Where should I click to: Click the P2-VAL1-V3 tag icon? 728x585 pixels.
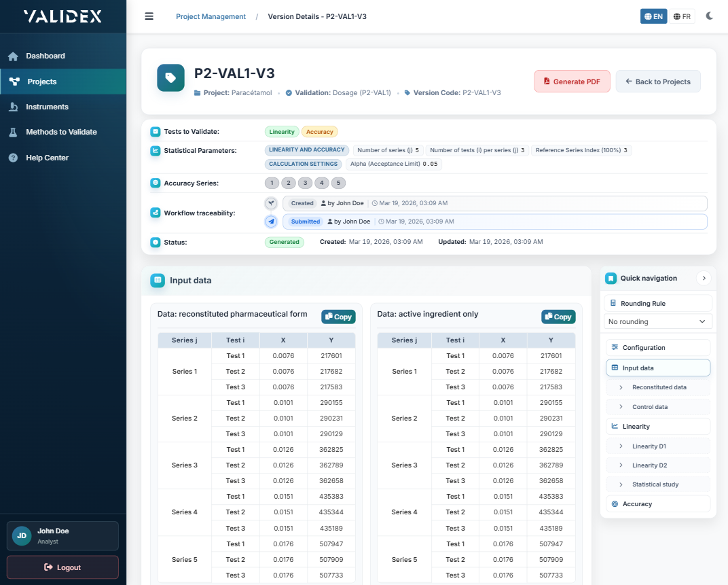(x=170, y=78)
